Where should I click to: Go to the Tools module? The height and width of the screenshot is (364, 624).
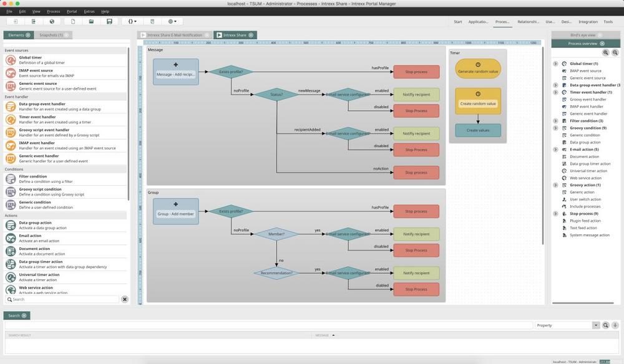point(608,22)
